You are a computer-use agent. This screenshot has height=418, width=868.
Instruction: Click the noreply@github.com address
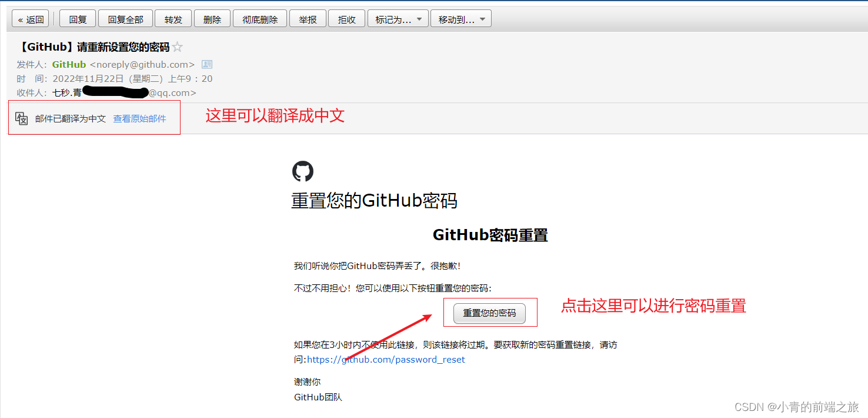point(142,64)
